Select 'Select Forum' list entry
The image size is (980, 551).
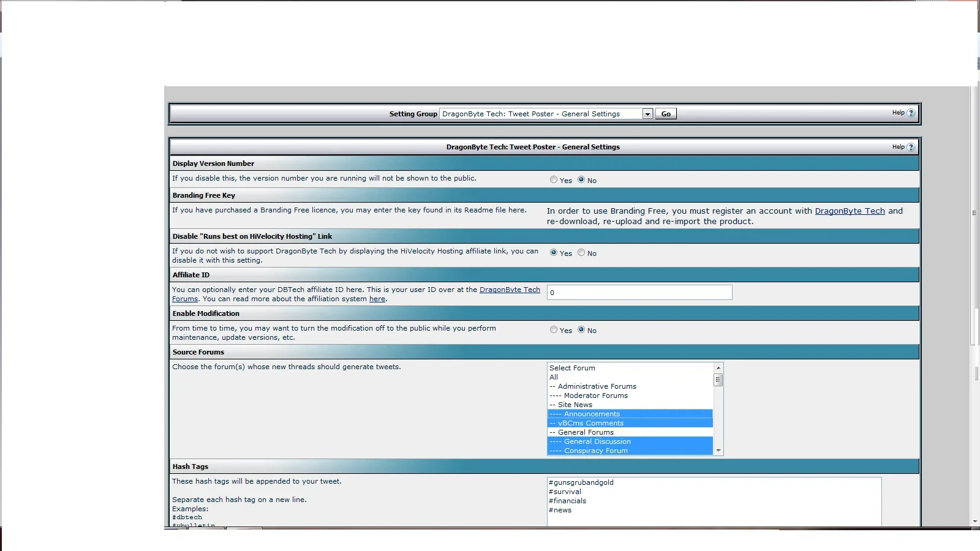coord(630,368)
